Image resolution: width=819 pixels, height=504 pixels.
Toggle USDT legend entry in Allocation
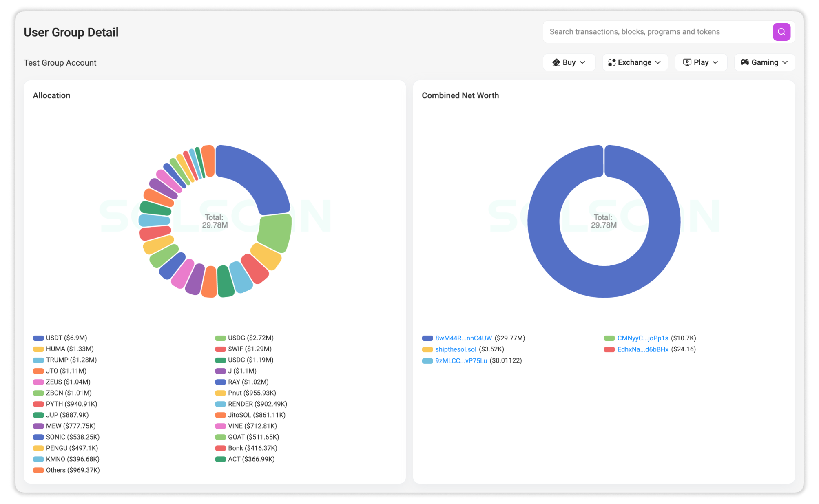click(66, 338)
